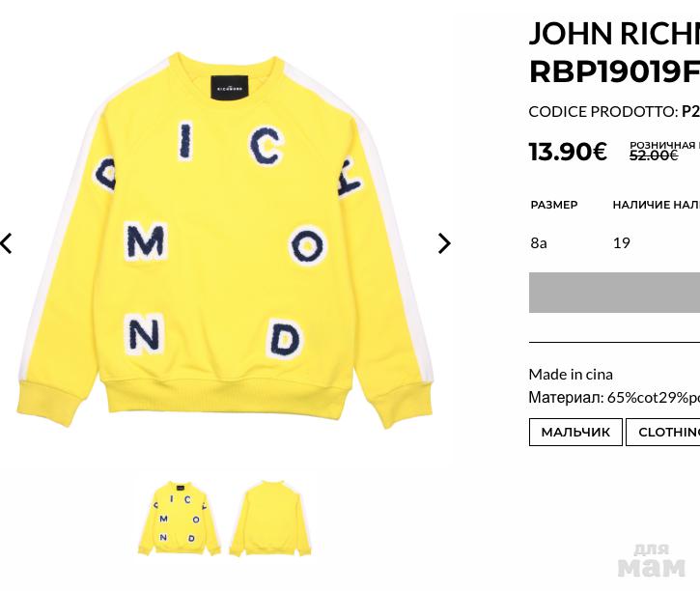
Task: Click the Made in cina text
Action: (571, 374)
